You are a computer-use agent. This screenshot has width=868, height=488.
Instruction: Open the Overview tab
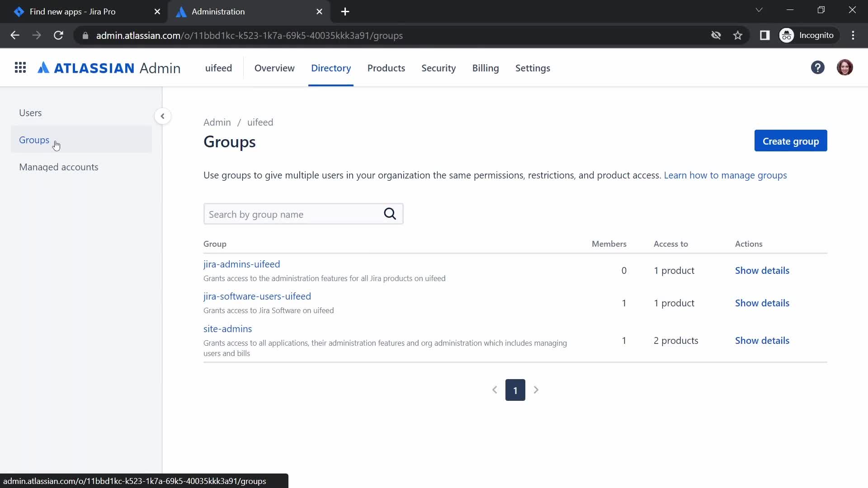274,68
